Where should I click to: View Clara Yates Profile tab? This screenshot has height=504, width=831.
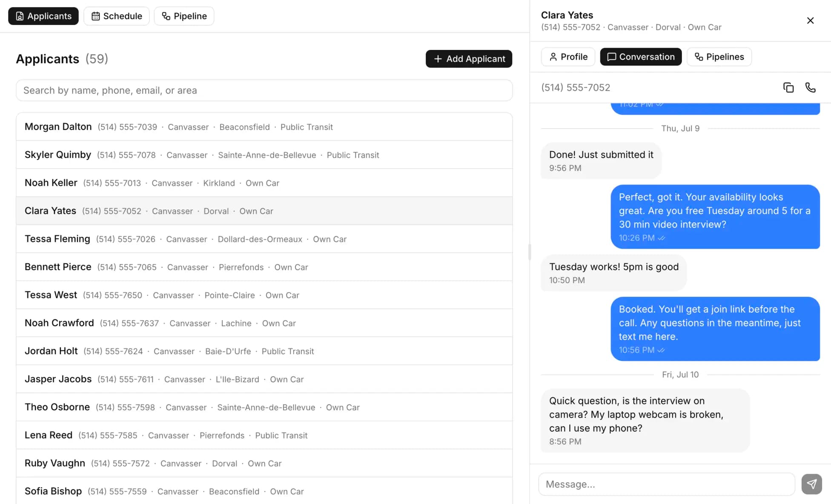tap(568, 57)
